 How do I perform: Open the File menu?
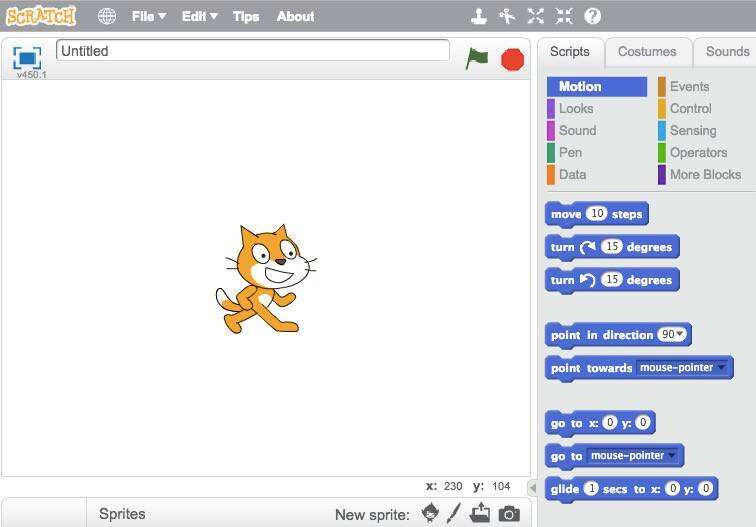coord(148,16)
